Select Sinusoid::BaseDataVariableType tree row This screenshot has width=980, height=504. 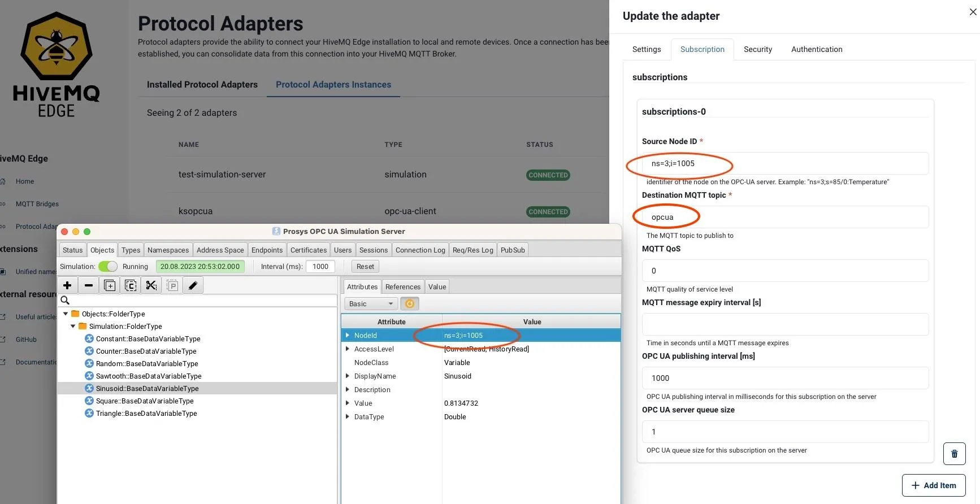(x=197, y=388)
